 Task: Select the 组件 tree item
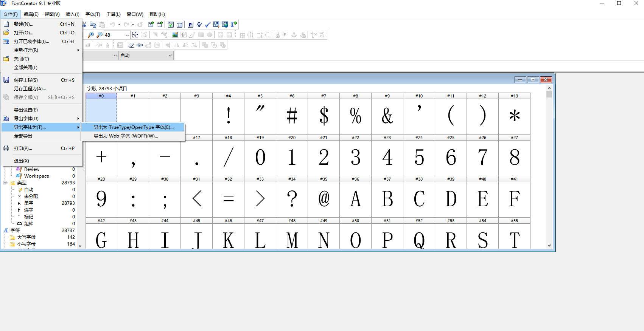pyautogui.click(x=29, y=224)
